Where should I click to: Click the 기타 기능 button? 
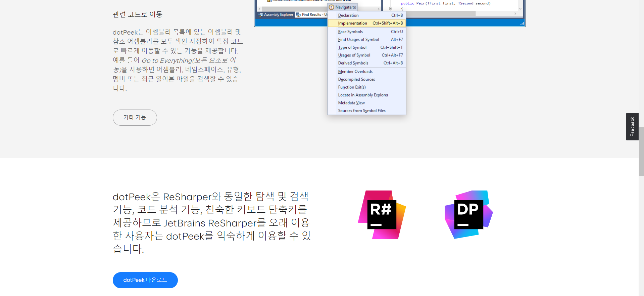coord(135,118)
